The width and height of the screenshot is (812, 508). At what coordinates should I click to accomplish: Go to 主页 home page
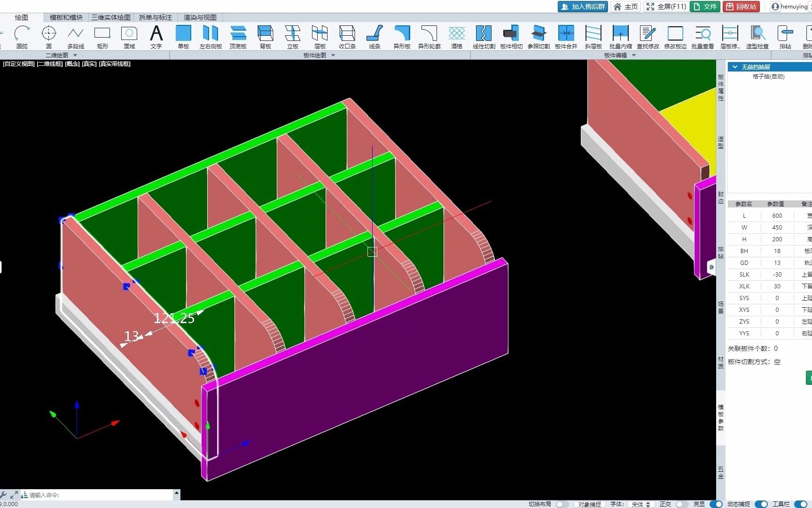click(x=626, y=7)
